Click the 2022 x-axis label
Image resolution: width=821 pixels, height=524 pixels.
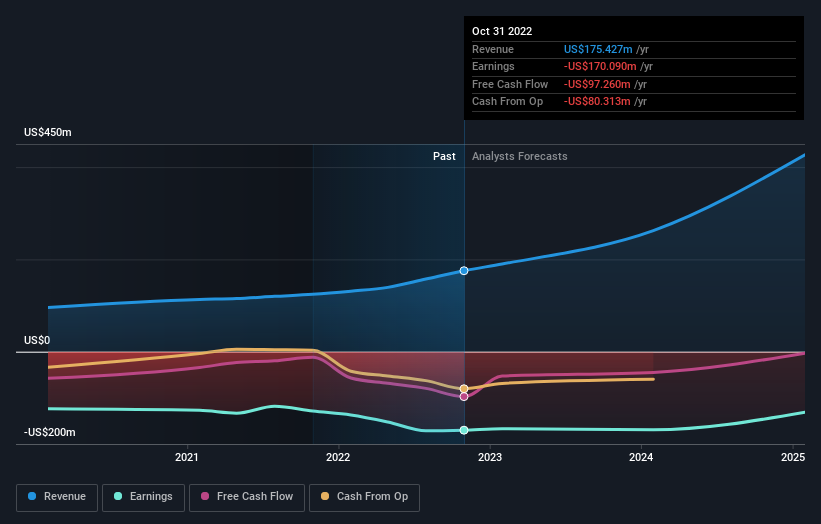tap(338, 457)
